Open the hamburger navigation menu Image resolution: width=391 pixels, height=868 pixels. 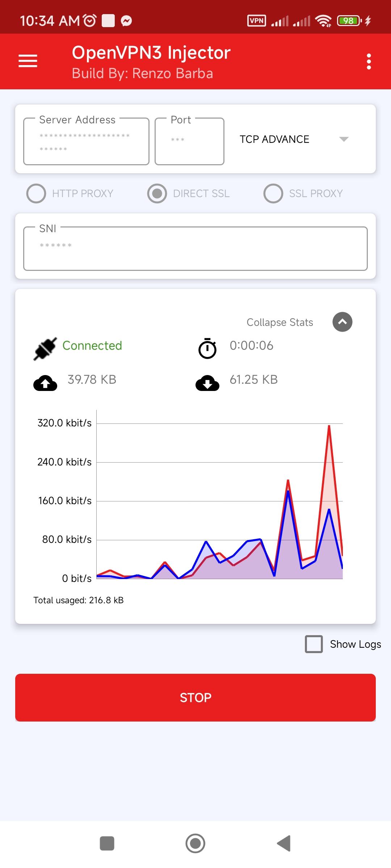[28, 61]
